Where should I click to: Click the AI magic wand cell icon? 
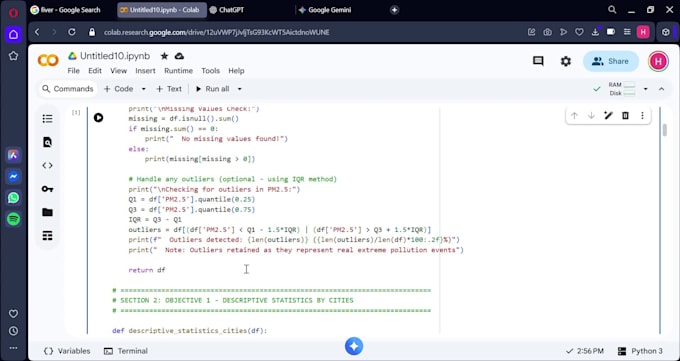coord(608,115)
